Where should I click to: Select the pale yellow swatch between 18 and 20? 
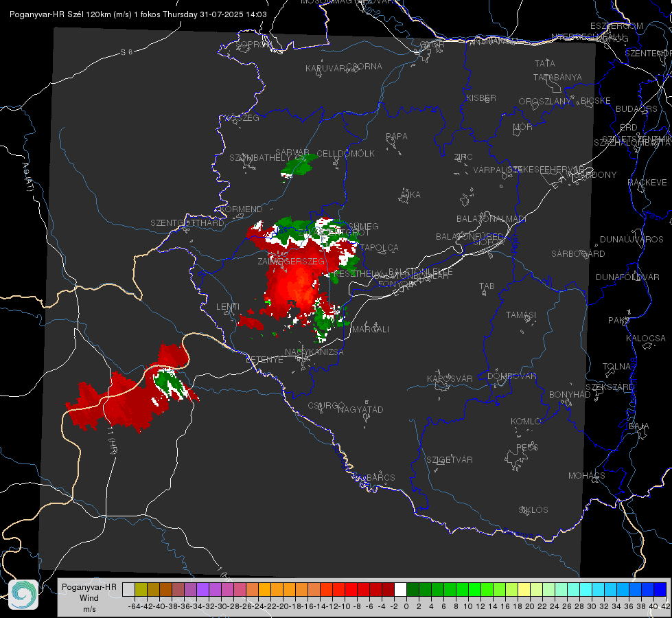pos(524,589)
